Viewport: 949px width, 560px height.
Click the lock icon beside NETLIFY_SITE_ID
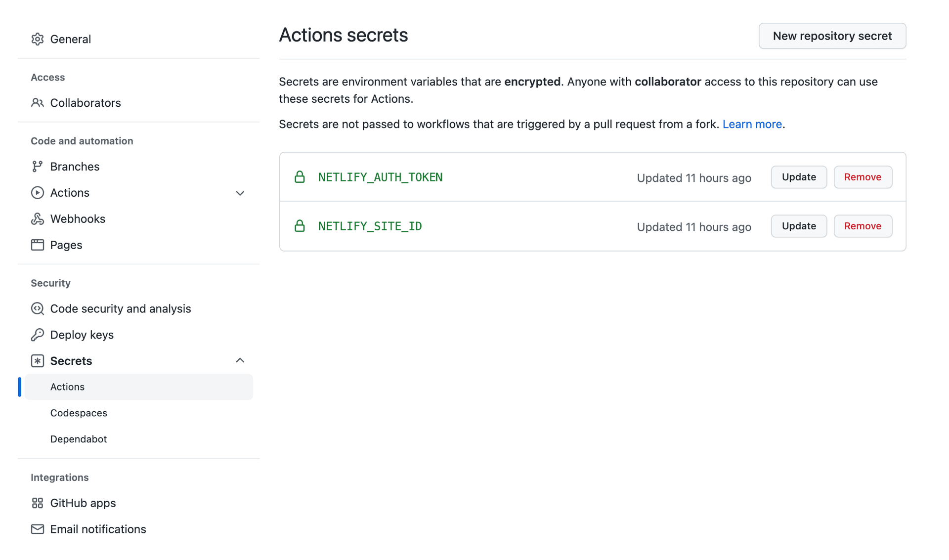pyautogui.click(x=300, y=226)
